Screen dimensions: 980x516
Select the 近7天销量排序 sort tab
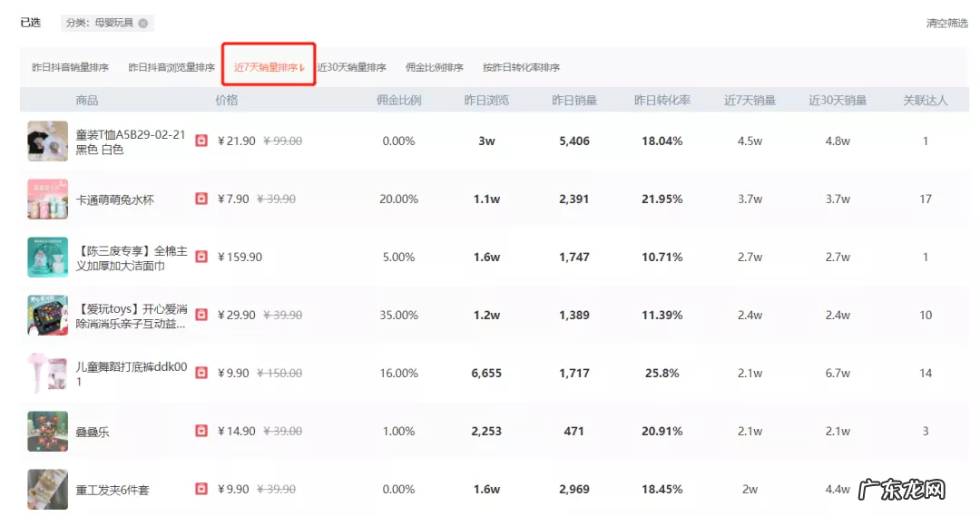tap(268, 67)
